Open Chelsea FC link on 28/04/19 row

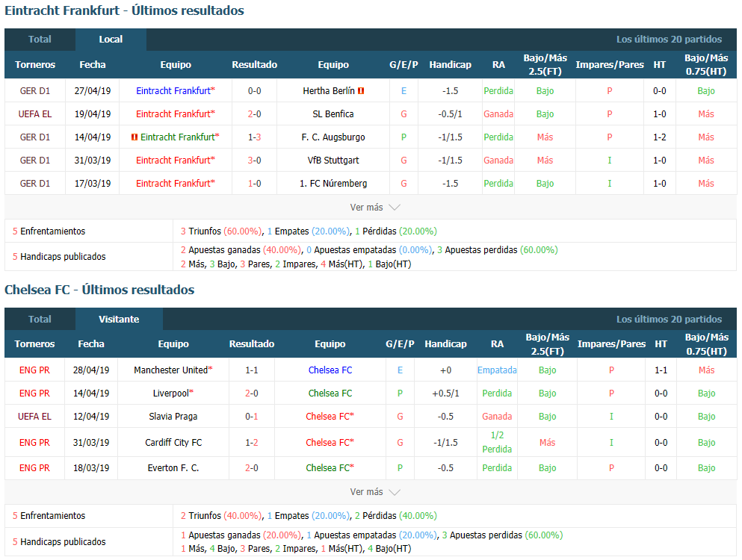point(330,370)
